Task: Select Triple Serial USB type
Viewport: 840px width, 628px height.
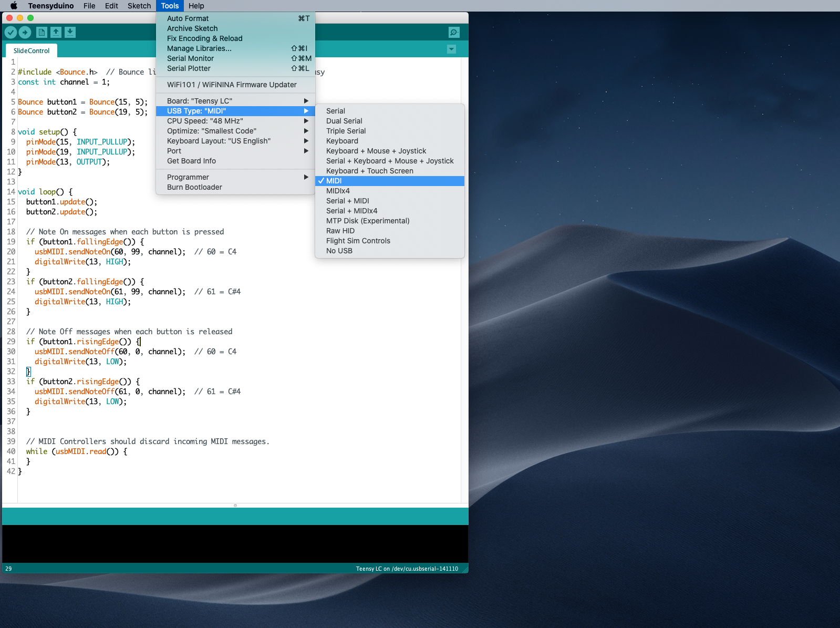Action: pyautogui.click(x=390, y=131)
